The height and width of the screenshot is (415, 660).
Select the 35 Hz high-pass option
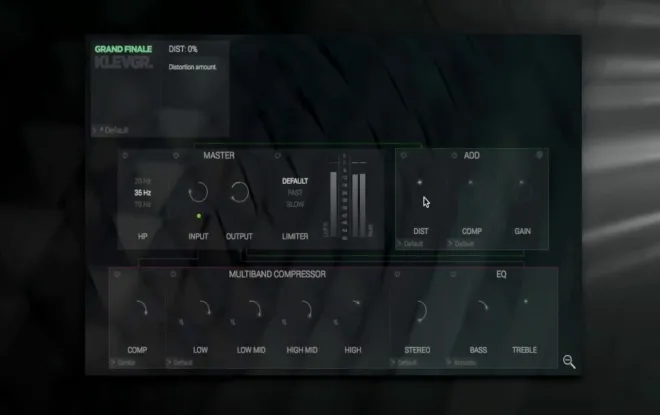point(142,193)
